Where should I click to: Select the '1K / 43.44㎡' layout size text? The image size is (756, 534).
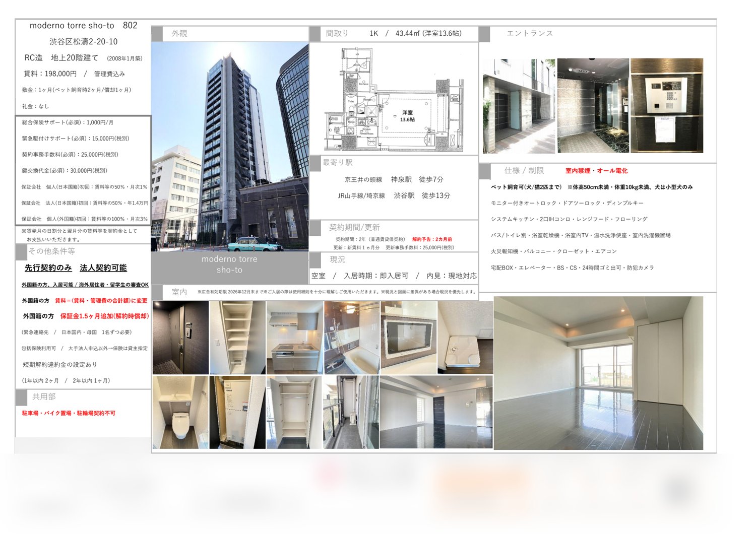415,33
